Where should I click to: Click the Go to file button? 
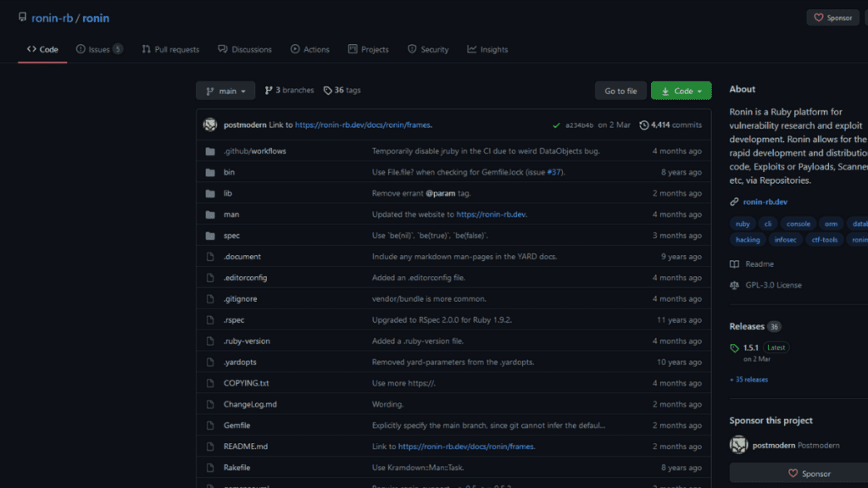click(620, 91)
